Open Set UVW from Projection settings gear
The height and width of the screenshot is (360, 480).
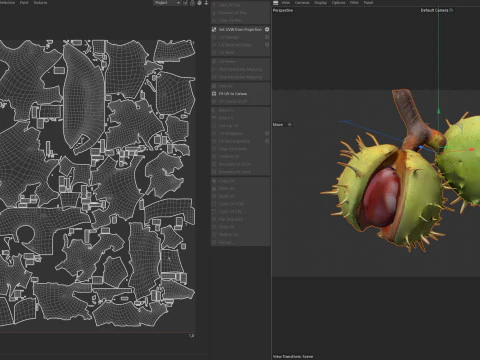267,29
